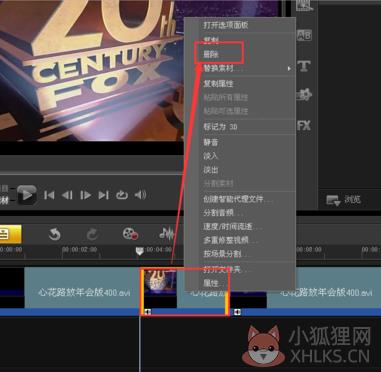Step forward to the next frame

(x=86, y=195)
